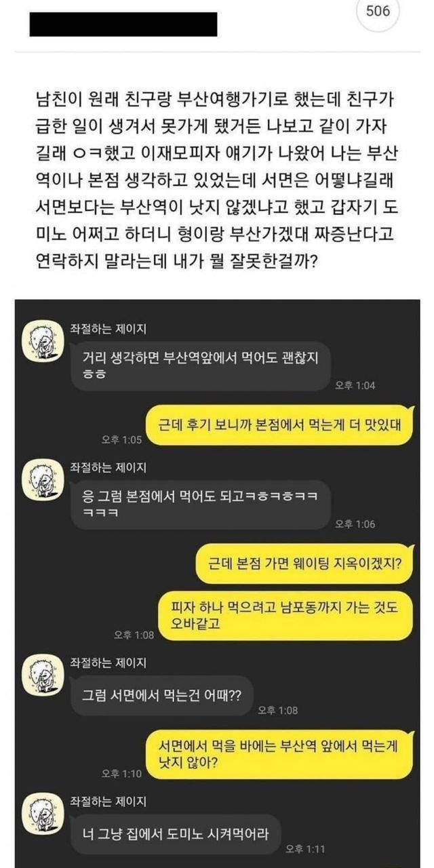Select yellow bubble 근데 후기 보니까 본점에서
This screenshot has width=434, height=868.
click(x=279, y=427)
